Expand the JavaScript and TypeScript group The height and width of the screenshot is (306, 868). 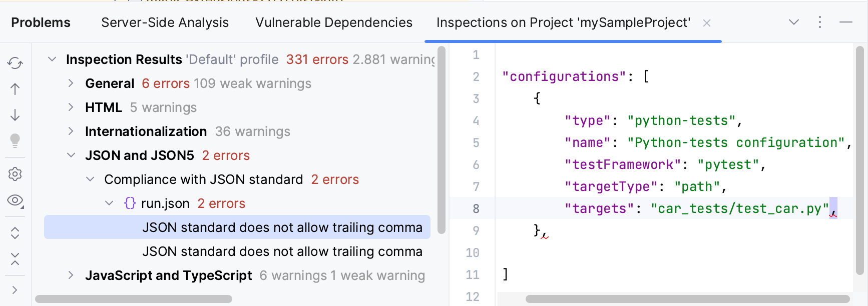click(71, 275)
